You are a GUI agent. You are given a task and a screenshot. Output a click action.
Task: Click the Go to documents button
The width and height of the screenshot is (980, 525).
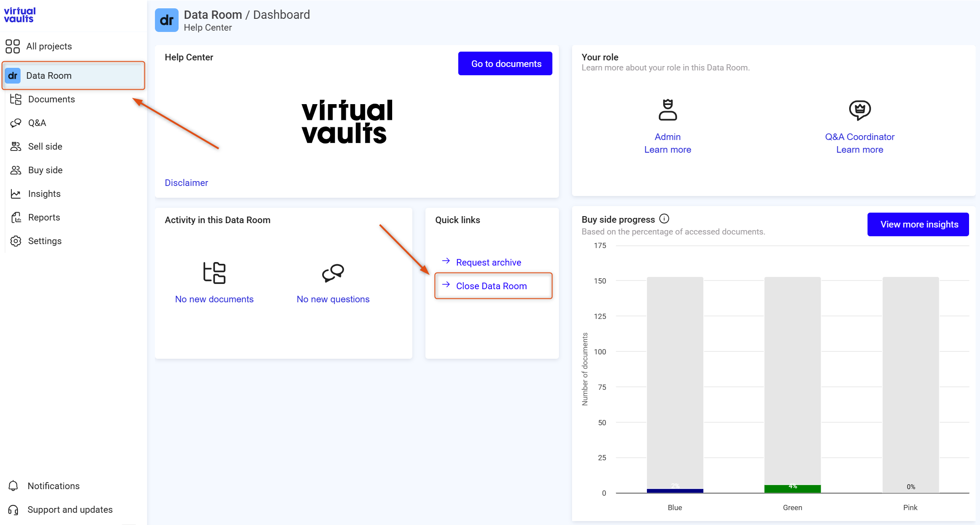click(505, 64)
